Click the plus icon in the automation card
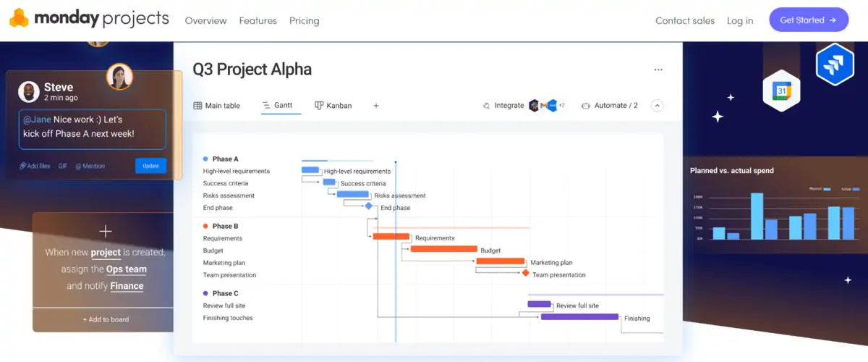Viewport: 868px width, 362px height. 106,231
